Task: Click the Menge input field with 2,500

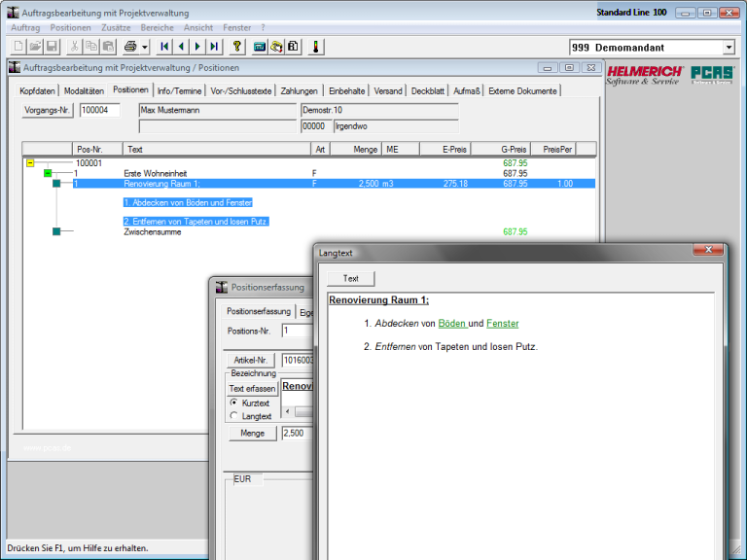Action: tap(298, 434)
